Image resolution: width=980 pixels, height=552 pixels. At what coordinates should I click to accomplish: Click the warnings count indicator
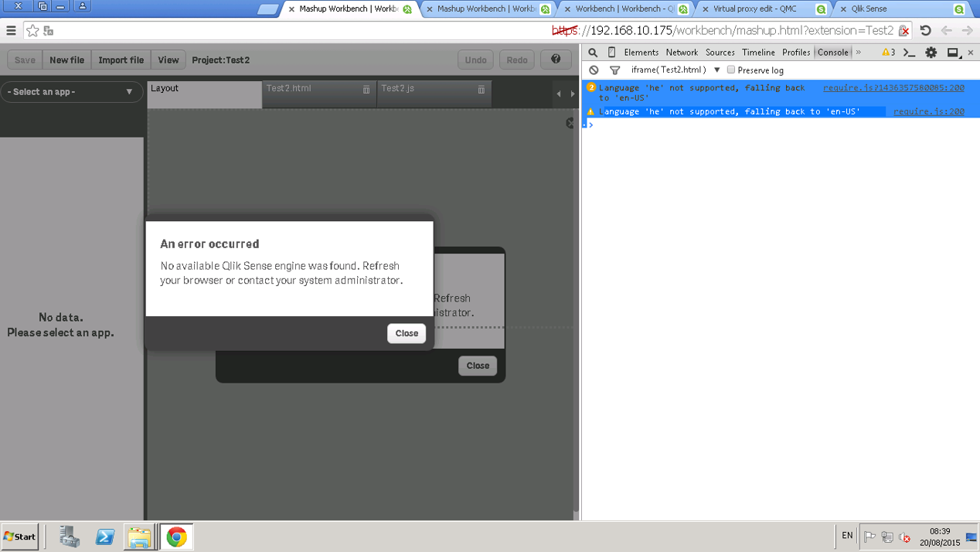[x=888, y=53]
